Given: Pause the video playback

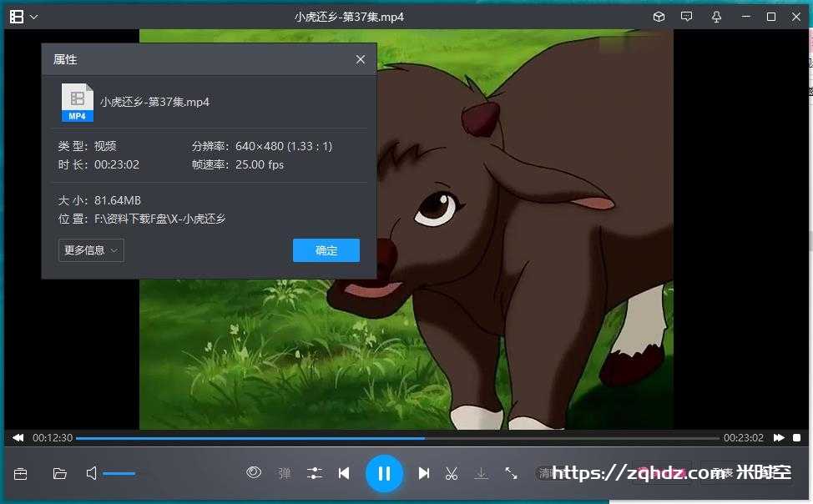Looking at the screenshot, I should pos(384,473).
